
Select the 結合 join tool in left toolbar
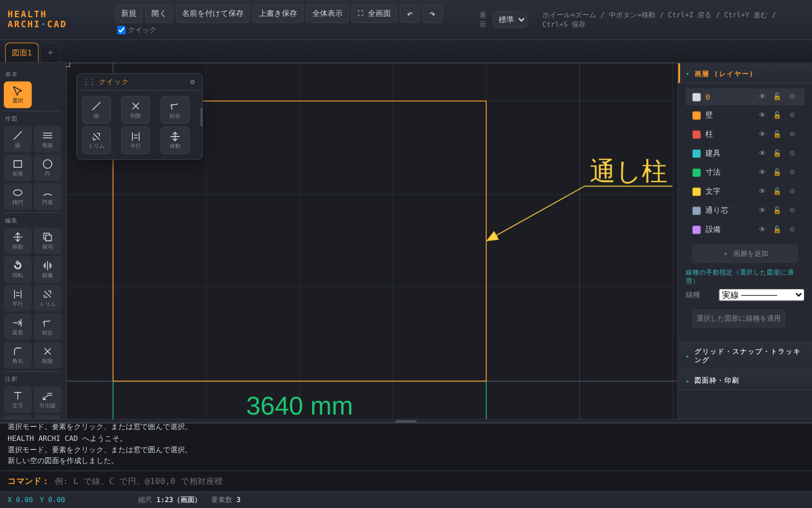pos(48,326)
